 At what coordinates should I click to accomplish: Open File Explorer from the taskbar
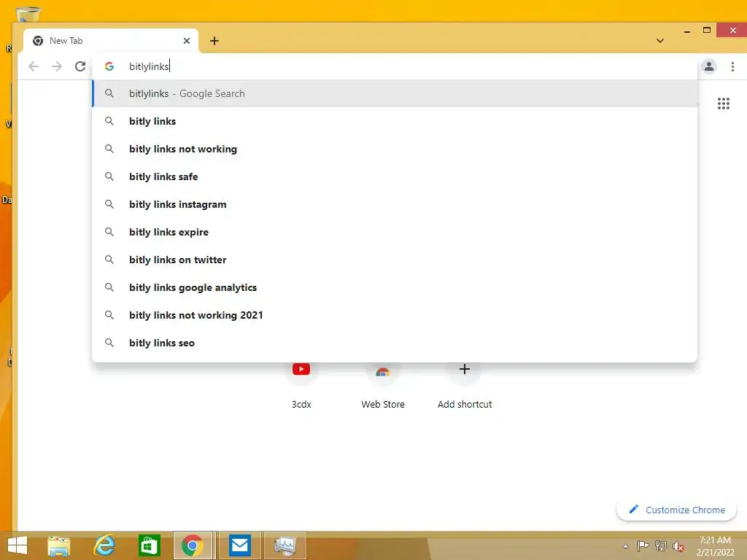tap(58, 545)
